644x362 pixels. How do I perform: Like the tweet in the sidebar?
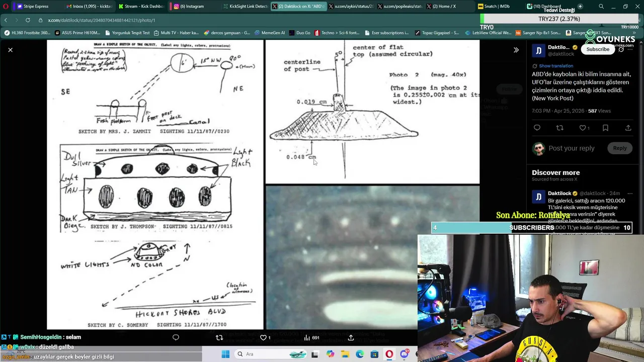pyautogui.click(x=584, y=128)
